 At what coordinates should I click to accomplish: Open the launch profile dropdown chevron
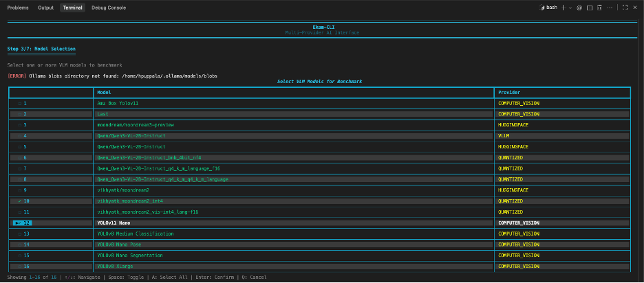tap(570, 8)
